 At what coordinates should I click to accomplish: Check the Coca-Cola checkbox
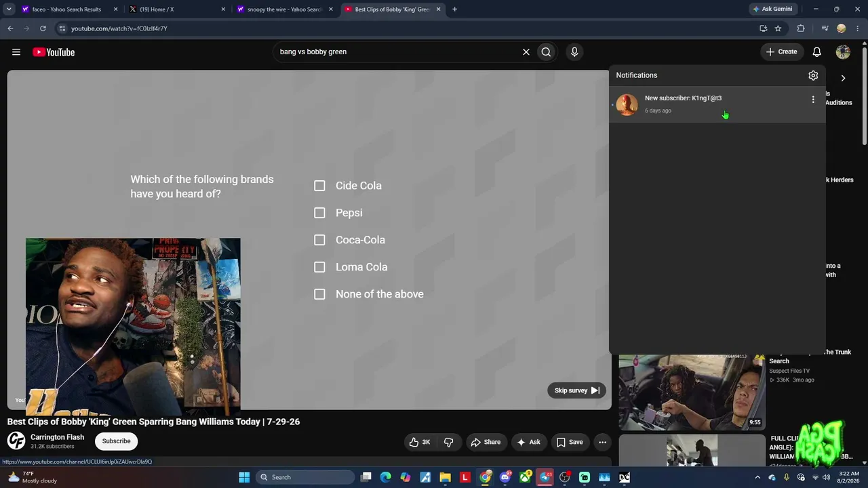coord(319,240)
